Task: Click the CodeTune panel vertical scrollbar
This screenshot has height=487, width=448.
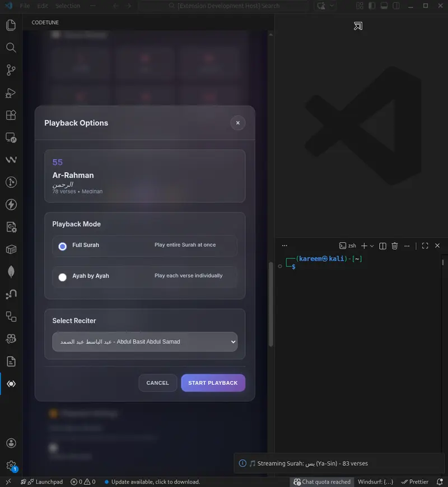Action: point(270,304)
